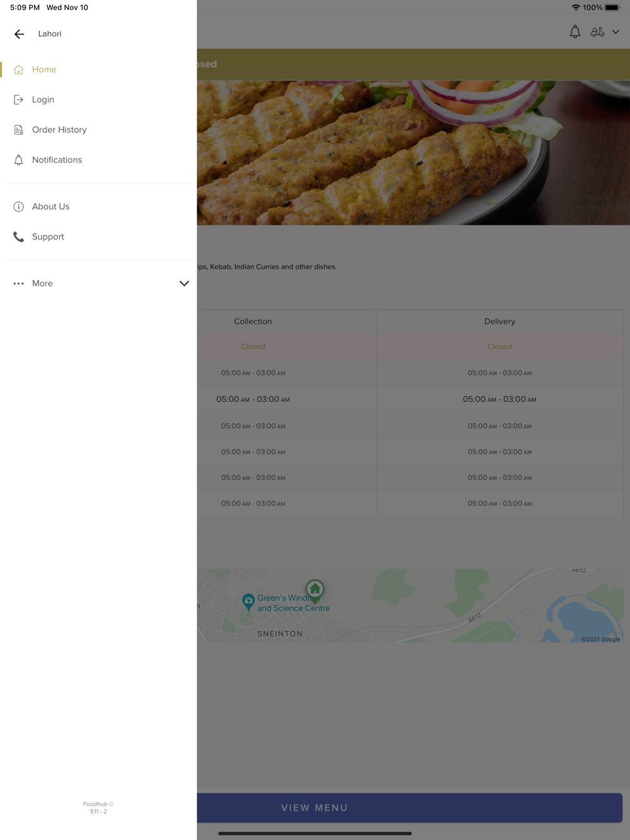This screenshot has width=630, height=840.
Task: Tap the Green's Windmill camera marker
Action: tap(249, 601)
